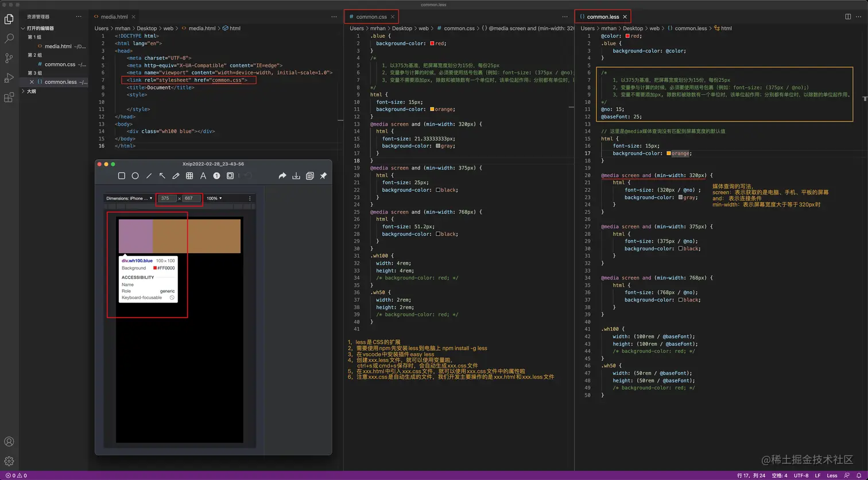
Task: Click the share icon in Xnip toolbar
Action: coord(282,176)
